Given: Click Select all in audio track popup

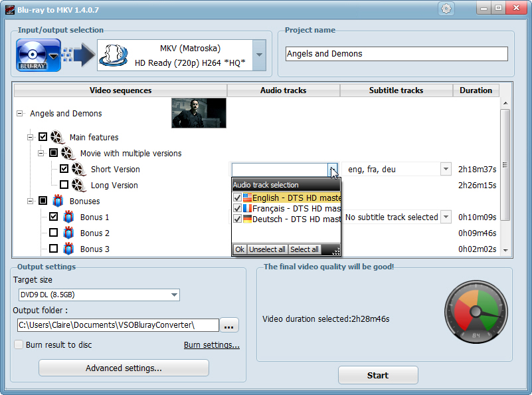Looking at the screenshot, I should point(304,249).
